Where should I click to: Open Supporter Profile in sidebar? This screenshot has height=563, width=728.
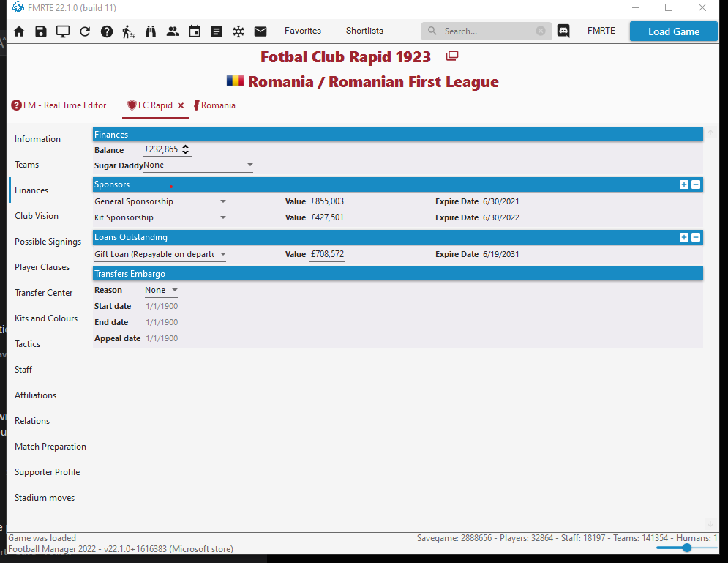(48, 472)
